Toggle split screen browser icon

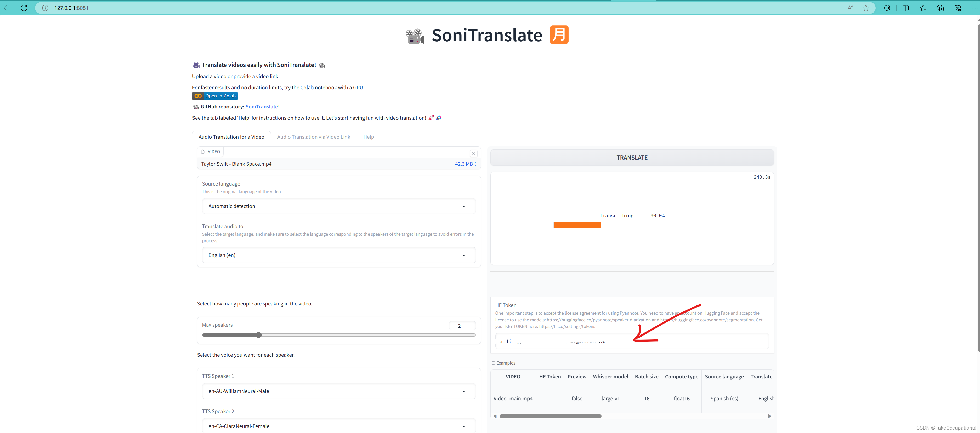(905, 8)
